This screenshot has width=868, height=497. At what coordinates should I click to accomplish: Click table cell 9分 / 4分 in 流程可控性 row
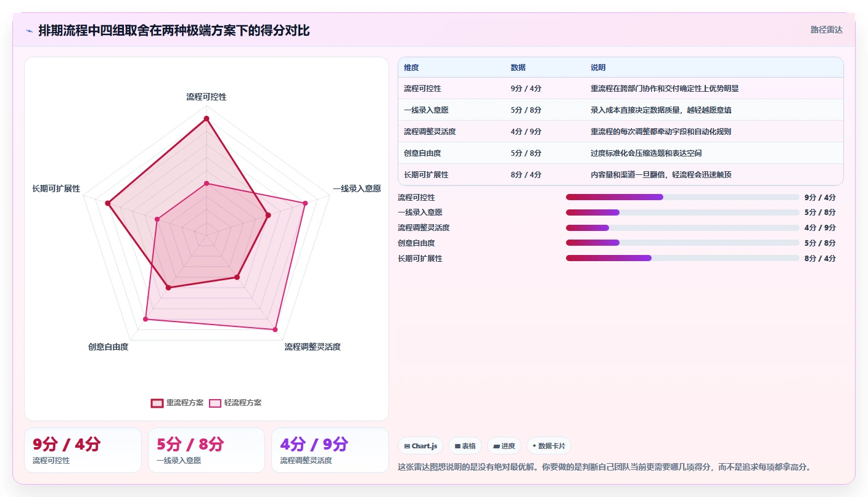pos(526,89)
